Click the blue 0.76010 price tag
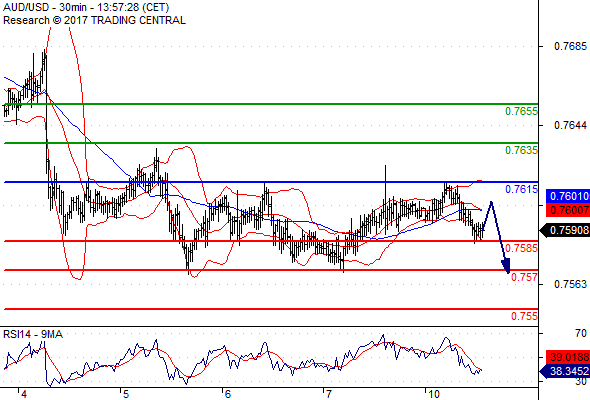The height and width of the screenshot is (400, 590). coord(568,196)
